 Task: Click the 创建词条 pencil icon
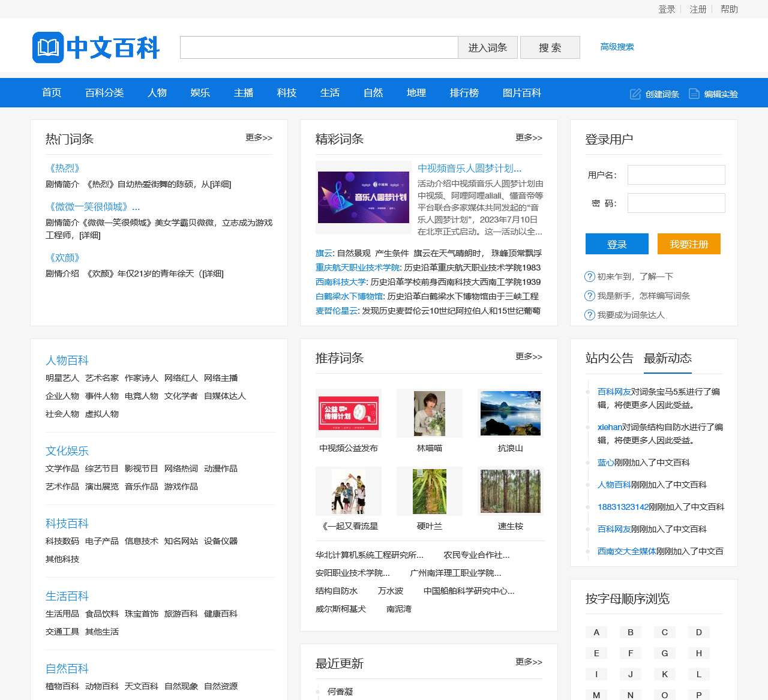click(x=635, y=94)
